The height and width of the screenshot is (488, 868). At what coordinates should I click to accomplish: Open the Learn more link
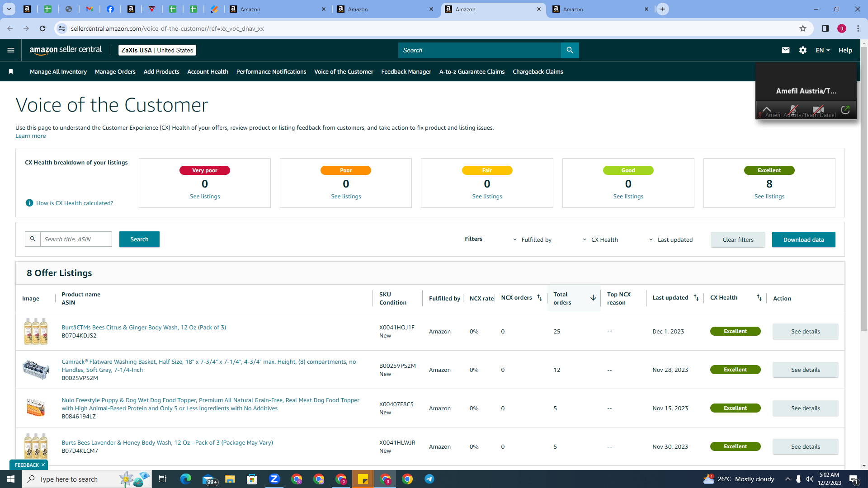[x=30, y=136]
